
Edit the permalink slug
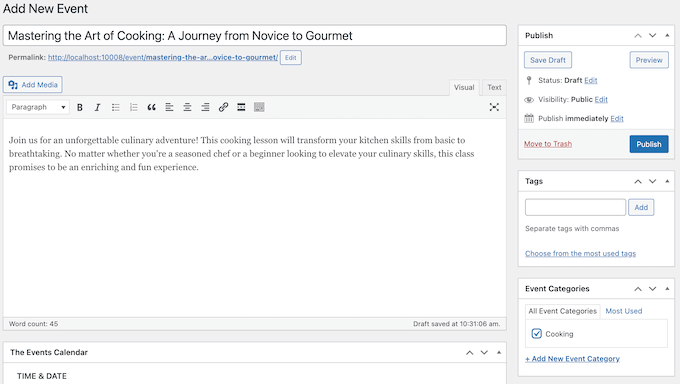pos(291,57)
